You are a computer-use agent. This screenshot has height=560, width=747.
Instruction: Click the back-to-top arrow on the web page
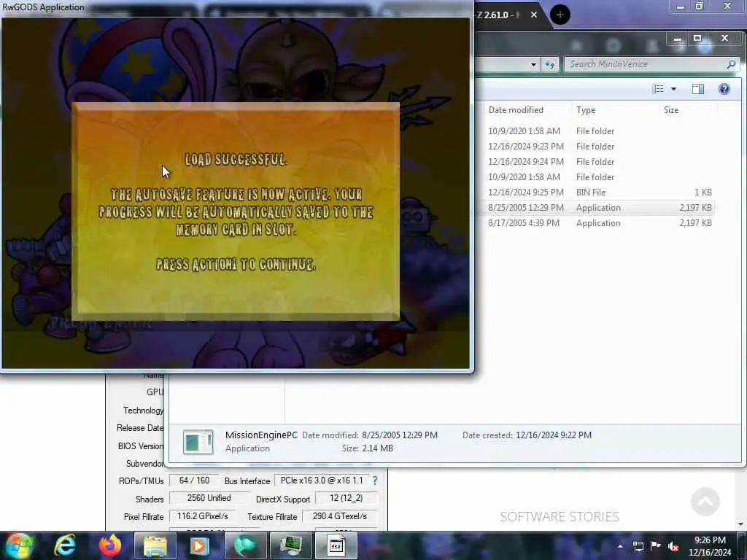(705, 501)
